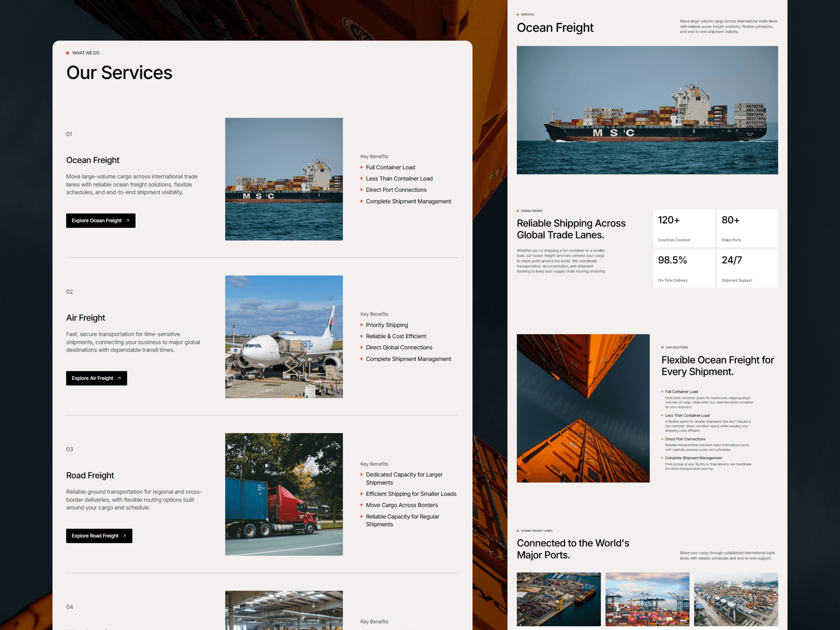Click the "01" service number

(x=69, y=134)
